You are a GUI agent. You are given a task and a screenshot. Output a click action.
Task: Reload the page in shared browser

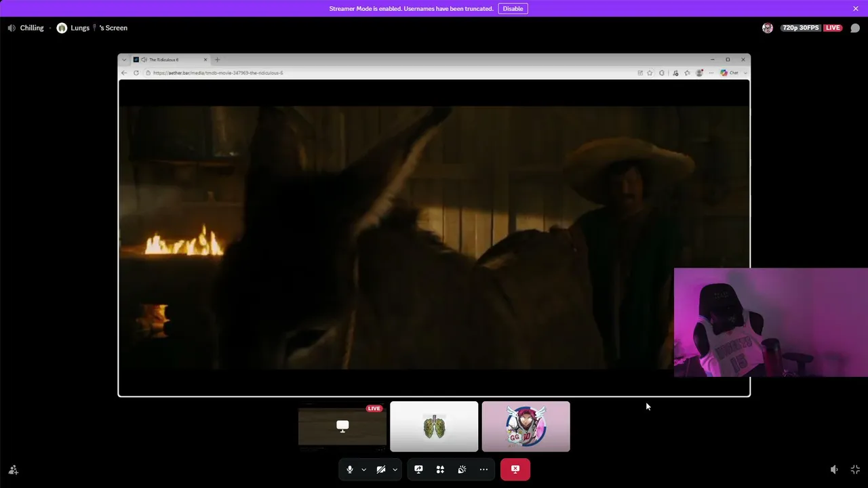point(136,73)
